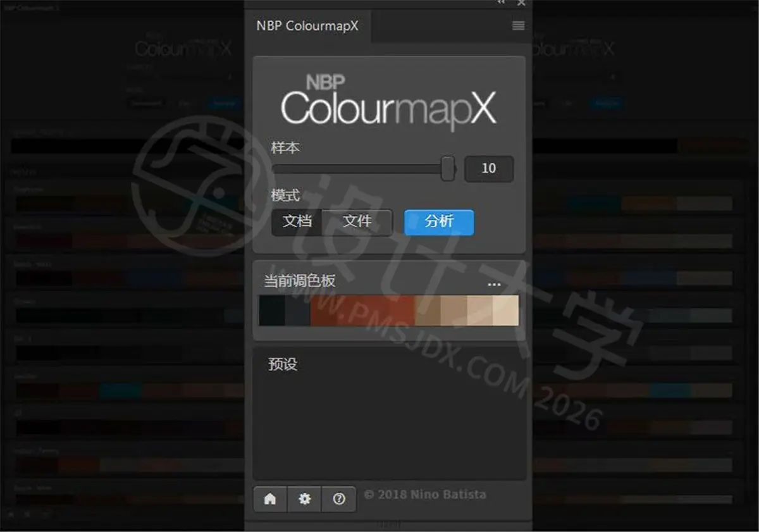Click the home icon button
This screenshot has width=759, height=532.
pyautogui.click(x=270, y=499)
